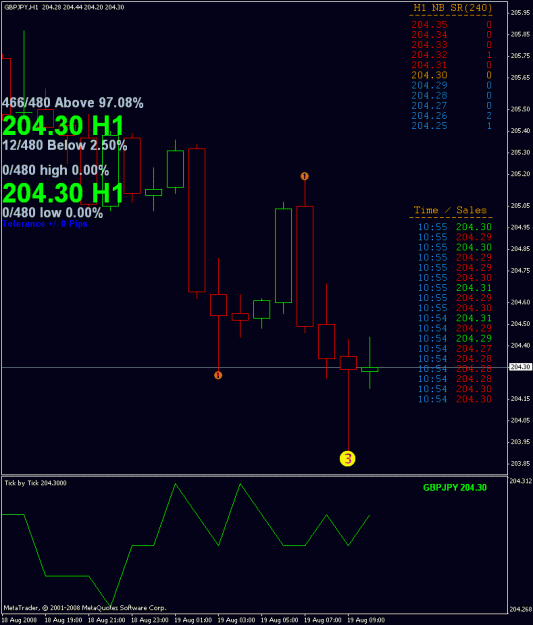Click the 205.05 price axis label
This screenshot has width=533, height=625.
coord(520,206)
